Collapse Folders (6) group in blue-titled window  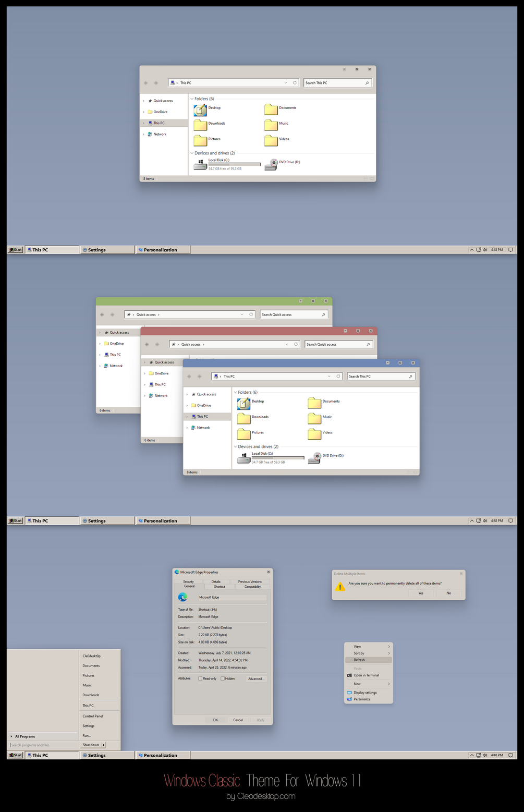[x=235, y=392]
